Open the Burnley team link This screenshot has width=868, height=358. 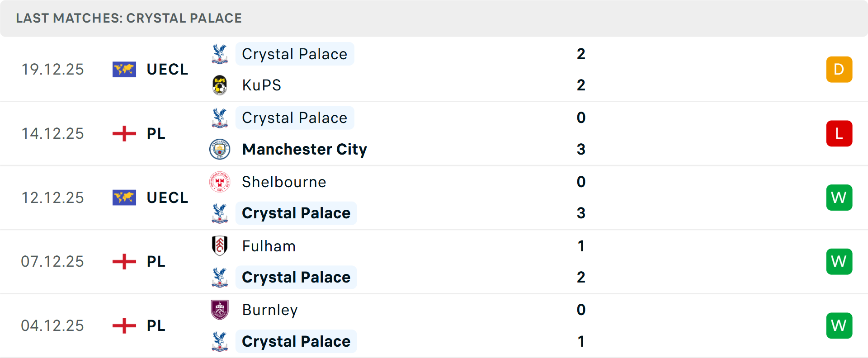click(270, 310)
